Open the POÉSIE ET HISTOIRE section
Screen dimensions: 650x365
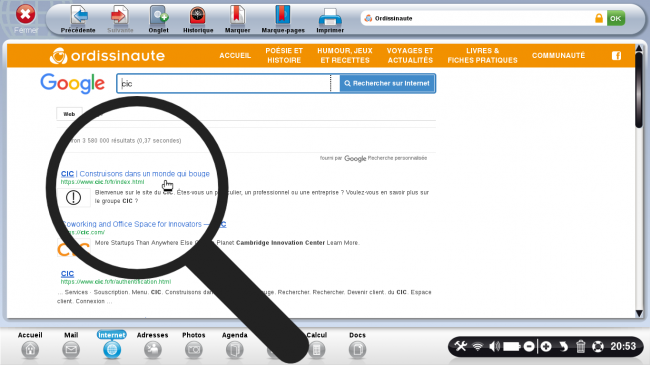click(x=284, y=56)
